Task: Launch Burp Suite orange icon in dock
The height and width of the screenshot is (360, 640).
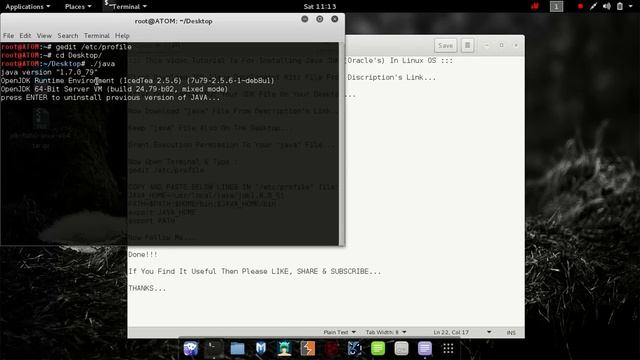Action: pos(308,348)
